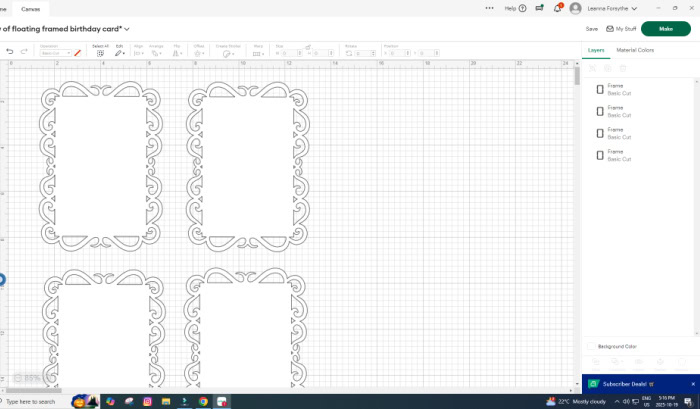
Task: Click the feedback megaphone icon
Action: pyautogui.click(x=539, y=8)
